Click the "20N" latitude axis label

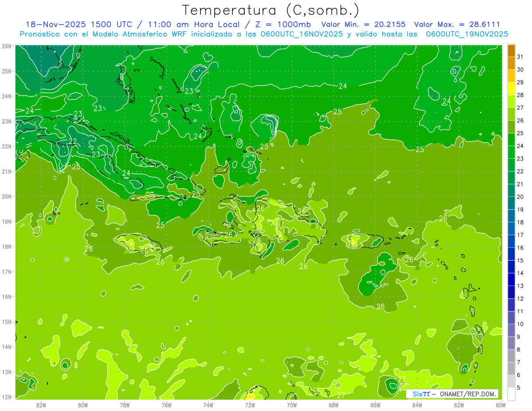[7, 196]
